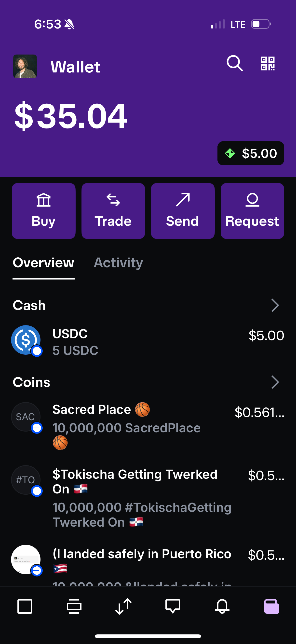Expand the Coins section chevron
Screen dimensions: 296x644
click(275, 382)
